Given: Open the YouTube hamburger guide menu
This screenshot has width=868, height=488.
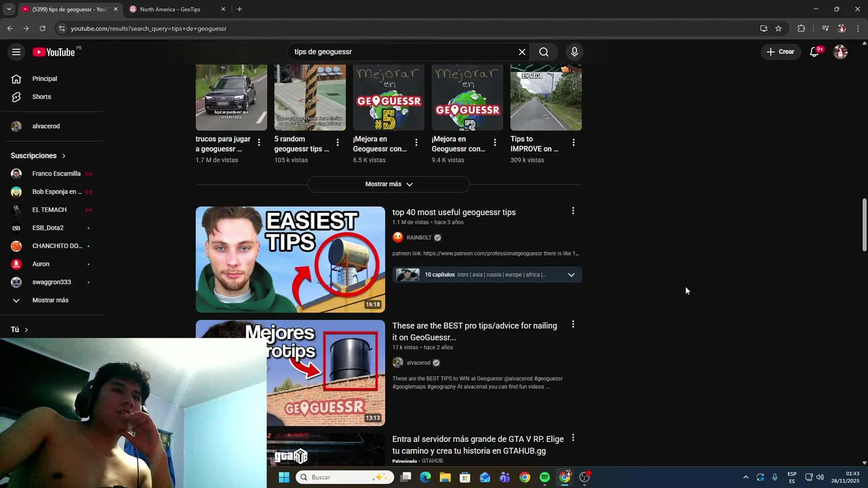Looking at the screenshot, I should 16,52.
